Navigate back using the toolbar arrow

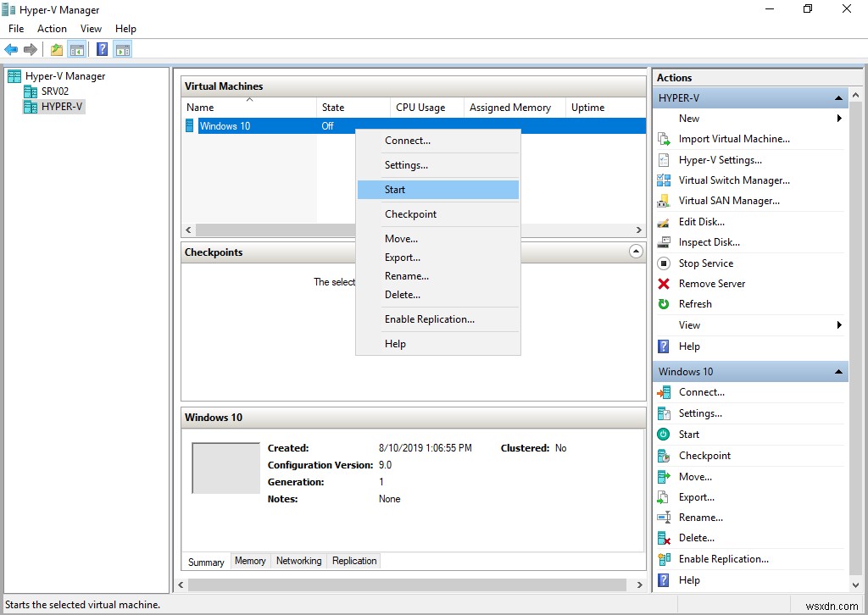pyautogui.click(x=11, y=49)
